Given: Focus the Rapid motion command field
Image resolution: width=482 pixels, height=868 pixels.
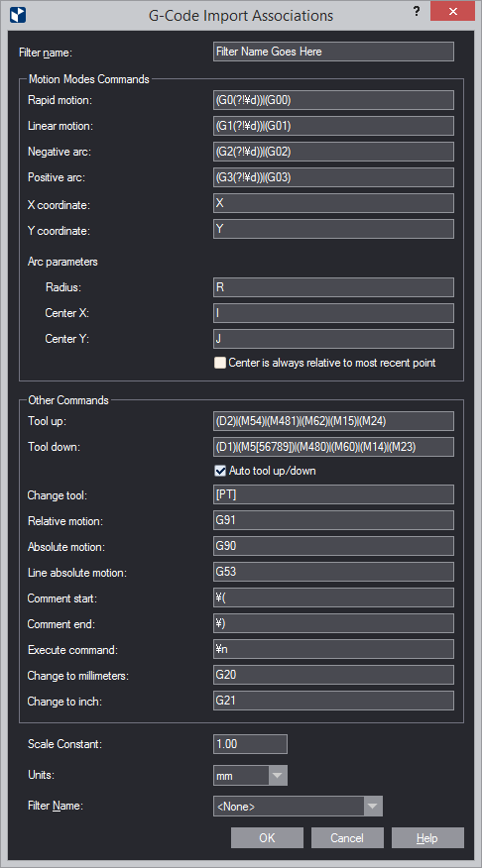Looking at the screenshot, I should point(333,100).
